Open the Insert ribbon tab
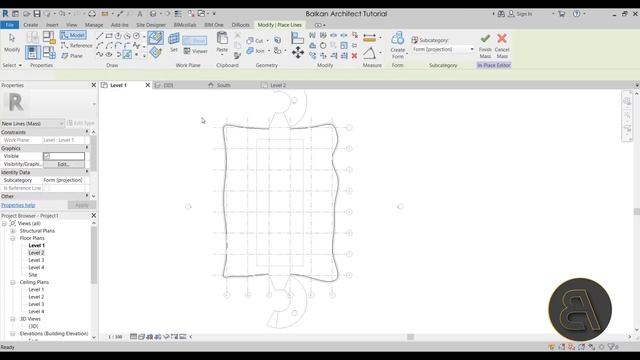Screen dimensions: 640x360 coord(52,25)
